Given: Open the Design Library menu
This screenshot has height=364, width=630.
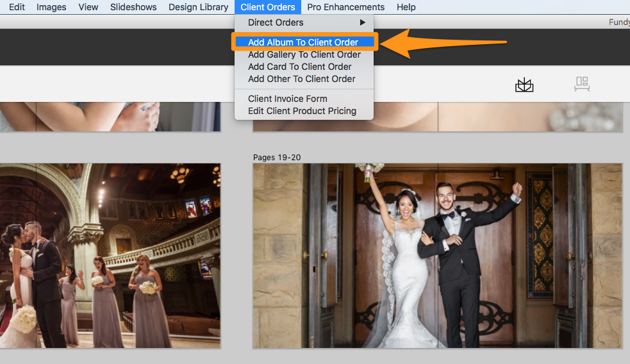Looking at the screenshot, I should (198, 7).
